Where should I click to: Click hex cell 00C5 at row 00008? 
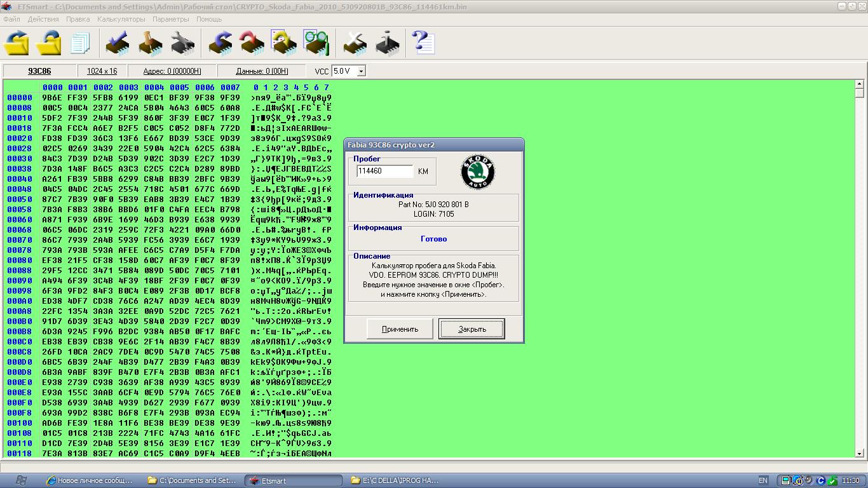[52, 108]
